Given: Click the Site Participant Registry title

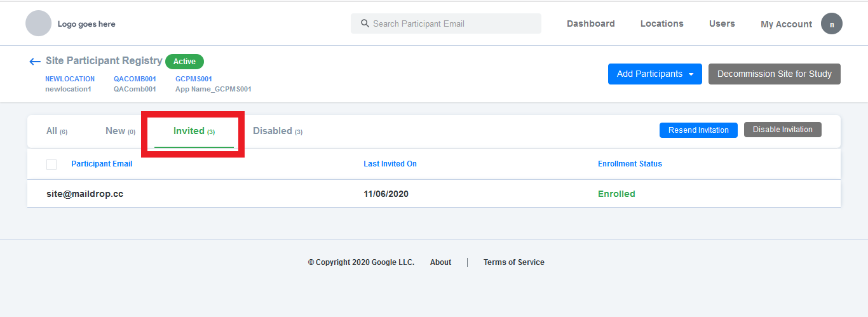Looking at the screenshot, I should [x=104, y=61].
